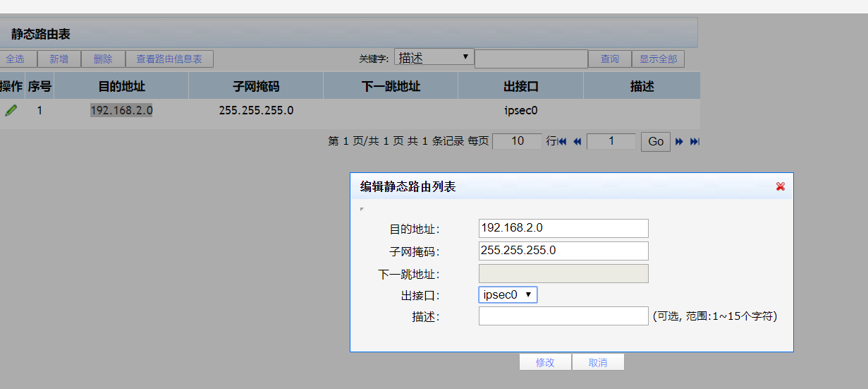The image size is (868, 389).
Task: Click the 描述 text field in dialog
Action: point(563,316)
